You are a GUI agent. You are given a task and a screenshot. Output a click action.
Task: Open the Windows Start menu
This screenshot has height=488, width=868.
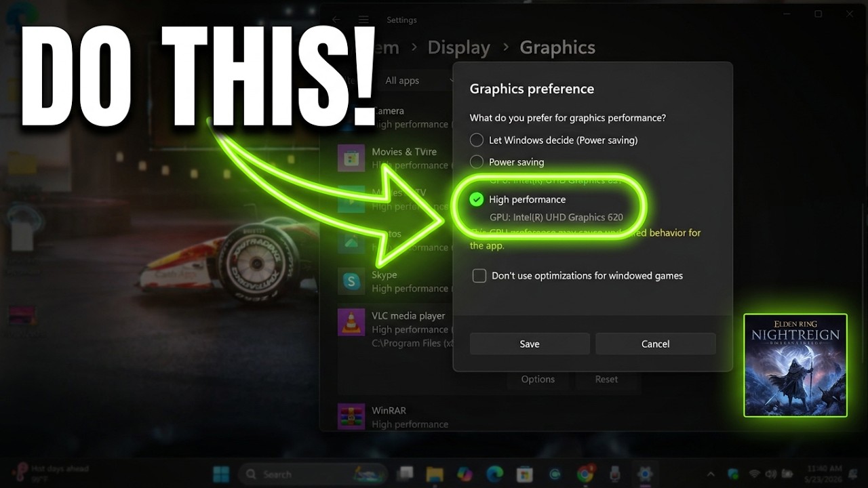[221, 474]
